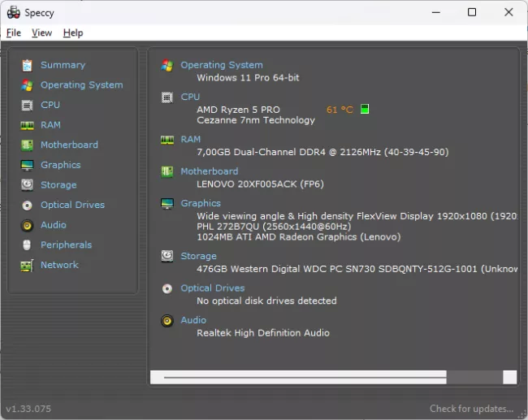Click the Audio speaker icon in sidebar
528x420 pixels.
point(27,225)
